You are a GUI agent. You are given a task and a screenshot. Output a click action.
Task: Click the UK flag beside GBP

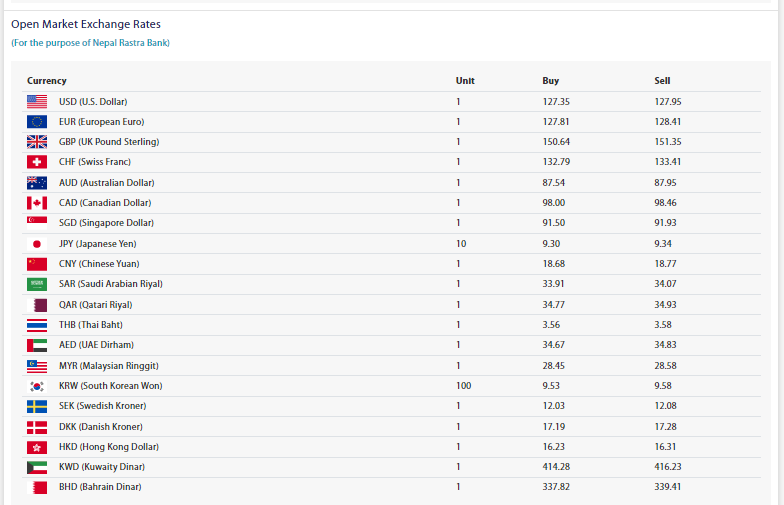[x=37, y=142]
